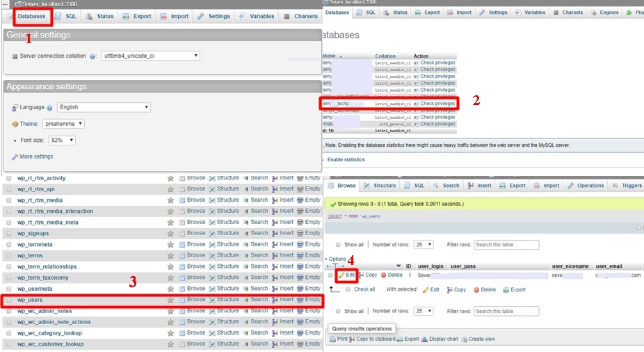Click Copy to clipboard under query results
The width and height of the screenshot is (644, 352).
(372, 339)
